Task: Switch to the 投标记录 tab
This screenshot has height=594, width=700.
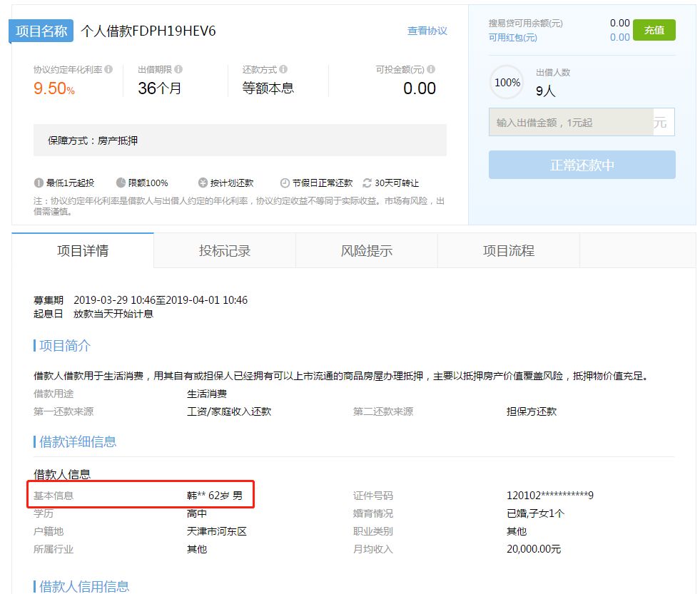Action: coord(225,251)
